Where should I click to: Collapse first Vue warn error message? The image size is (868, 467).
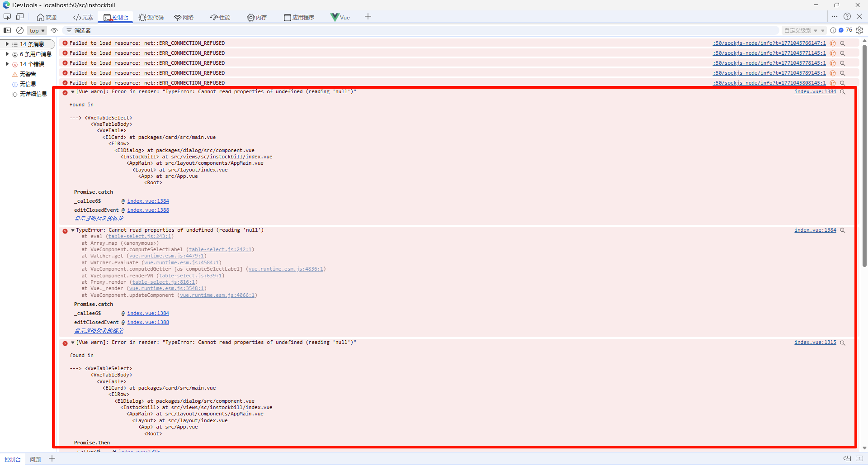point(73,92)
